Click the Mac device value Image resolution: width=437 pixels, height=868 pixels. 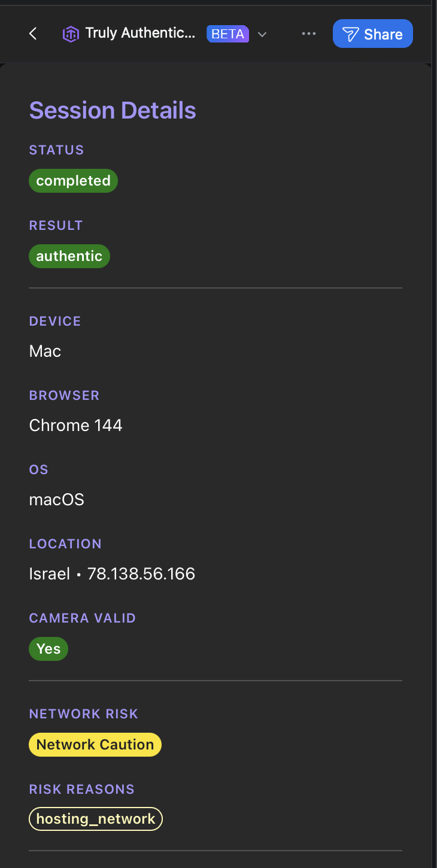(x=45, y=351)
